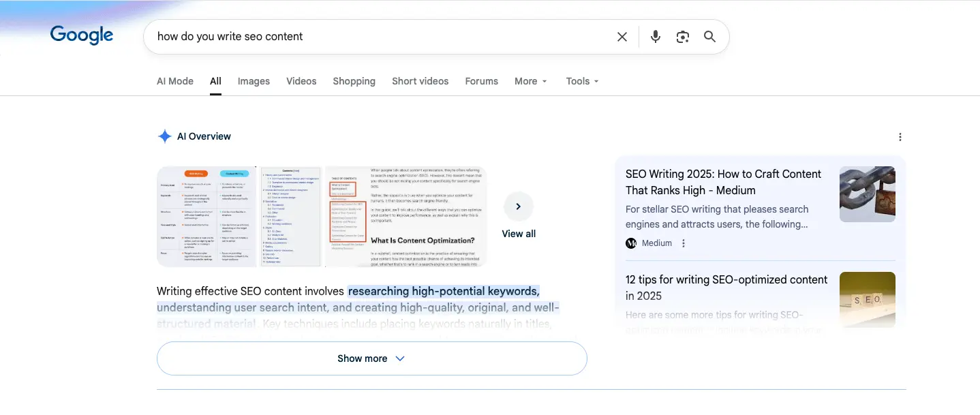Expand AI Overview with Show more

click(x=371, y=358)
